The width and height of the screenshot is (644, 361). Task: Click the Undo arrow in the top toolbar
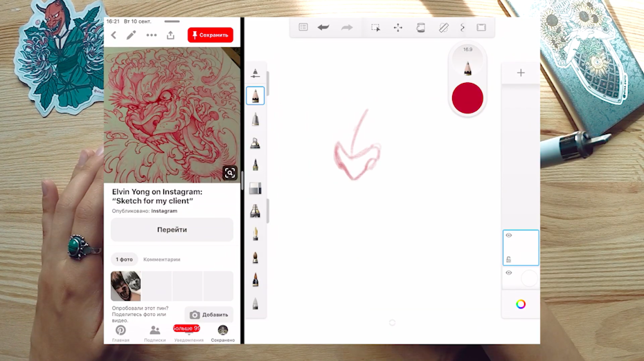[x=323, y=28]
